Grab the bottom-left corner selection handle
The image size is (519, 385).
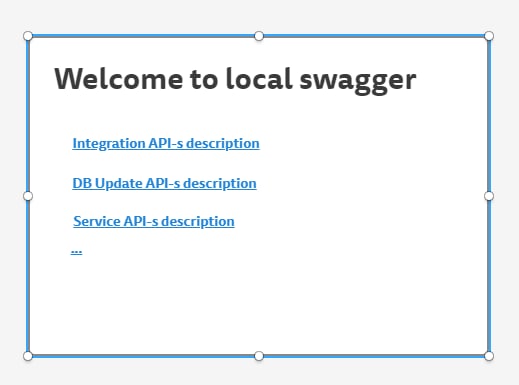click(x=28, y=356)
